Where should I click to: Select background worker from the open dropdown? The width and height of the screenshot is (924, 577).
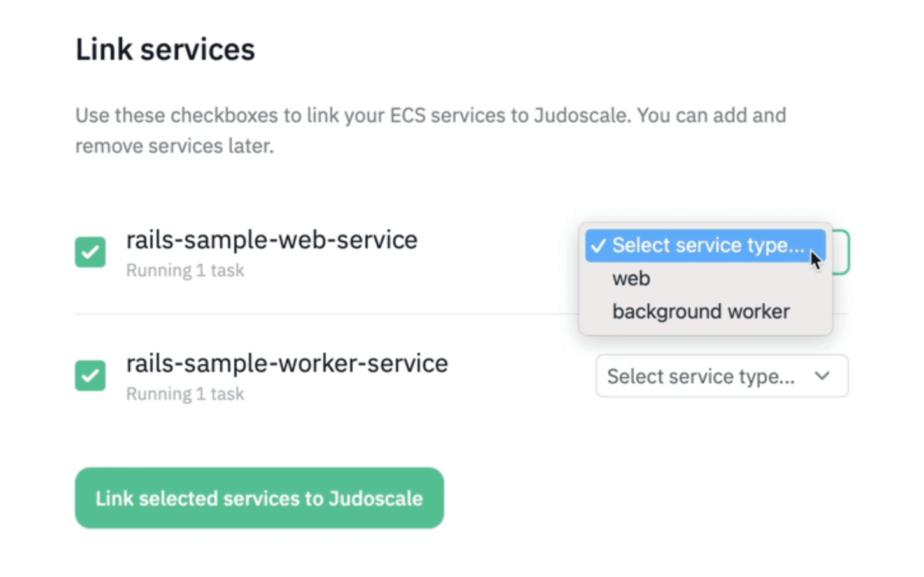tap(700, 311)
